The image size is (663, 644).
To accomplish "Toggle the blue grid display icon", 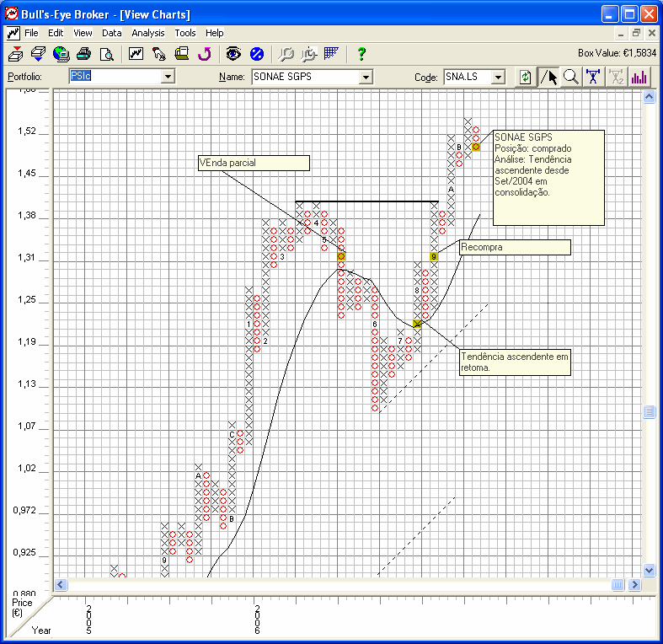I will coord(331,54).
